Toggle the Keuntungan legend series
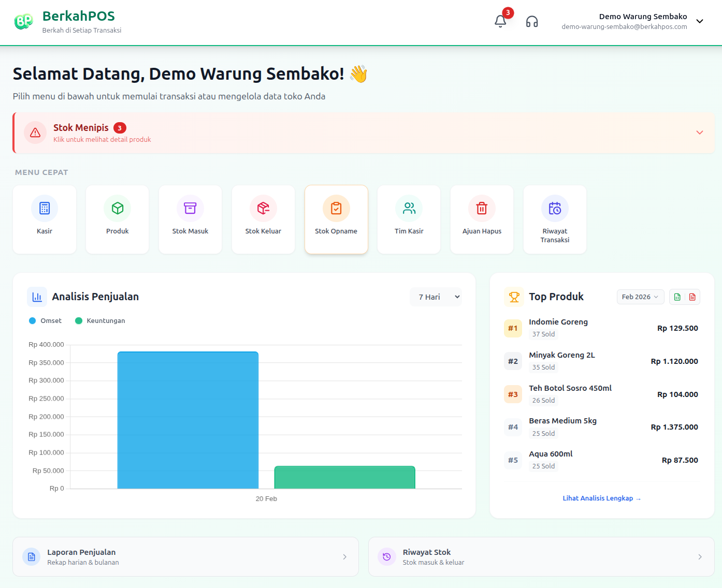Image resolution: width=722 pixels, height=588 pixels. coord(100,321)
